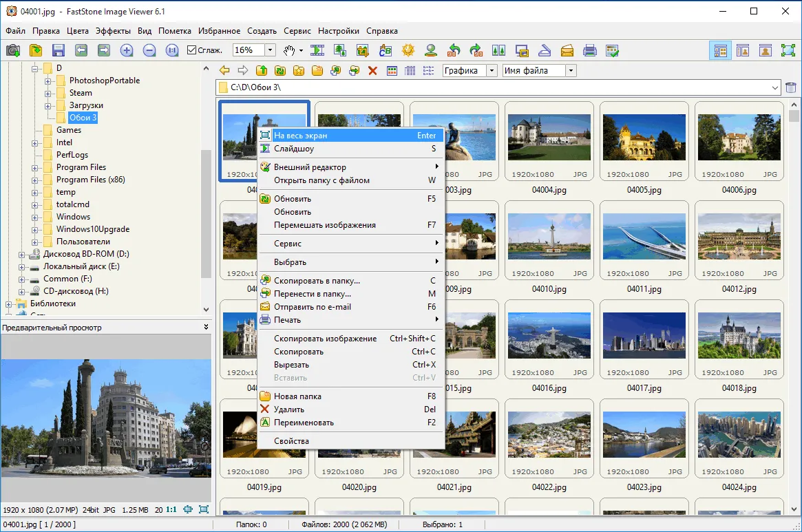The height and width of the screenshot is (532, 802).
Task: Expand the Program Files tree node
Action: pos(35,168)
